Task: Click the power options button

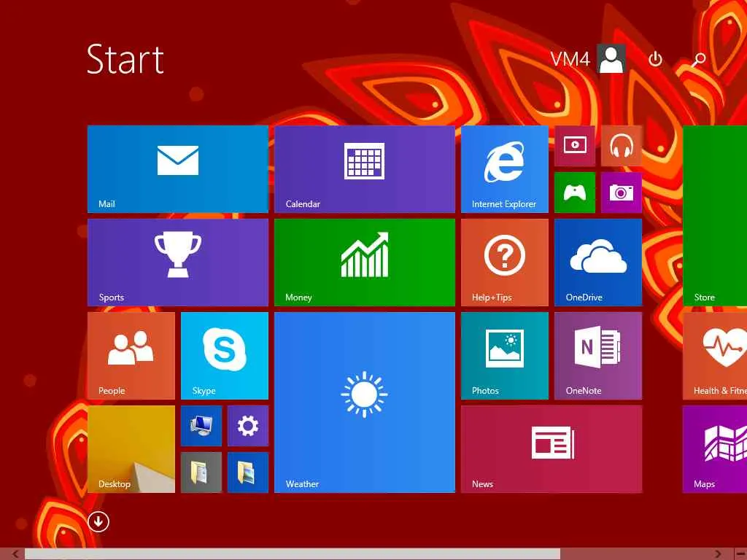Action: (655, 59)
